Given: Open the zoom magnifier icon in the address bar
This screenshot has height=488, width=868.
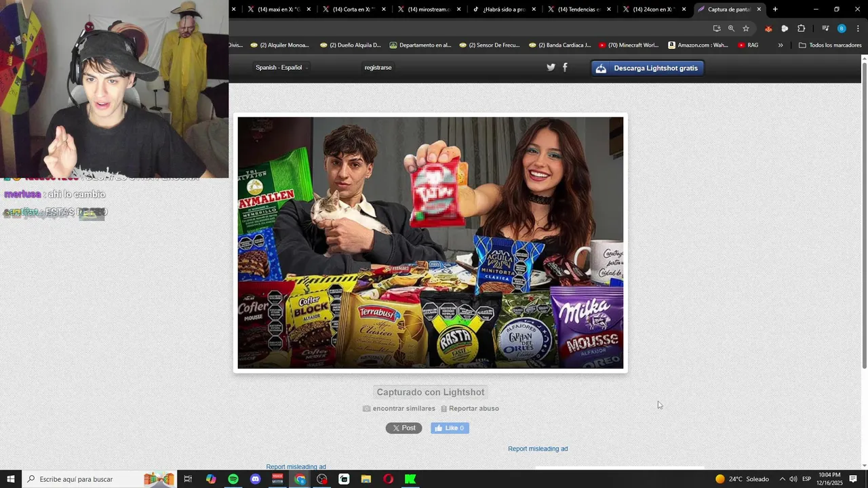Looking at the screenshot, I should click(x=731, y=28).
